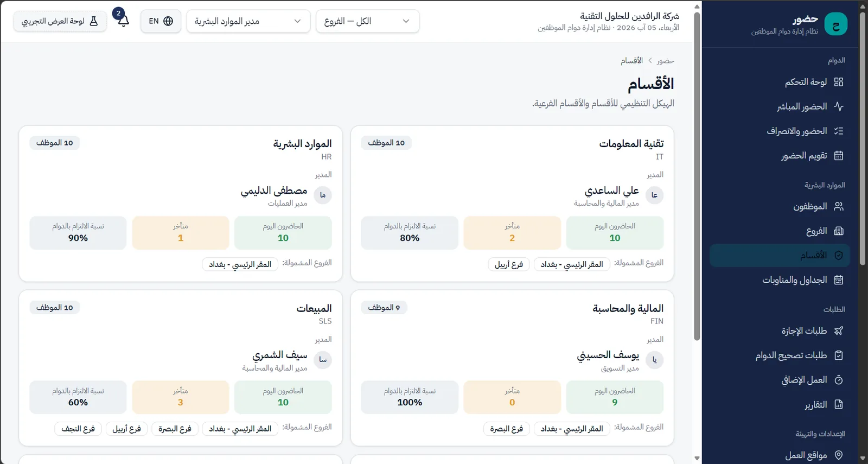This screenshot has height=464, width=868.
Task: Select الأقسام in the sidebar menu
Action: 780,256
